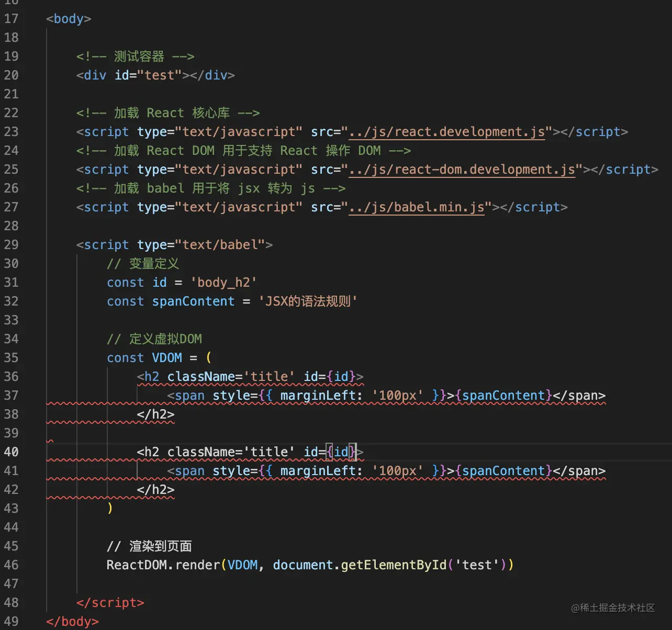Click getElementById on line 46
This screenshot has height=630, width=672.
point(394,565)
